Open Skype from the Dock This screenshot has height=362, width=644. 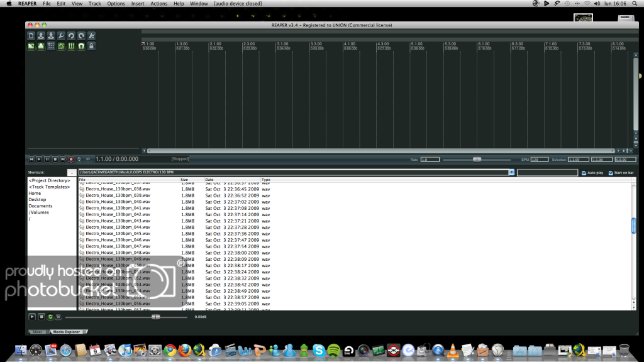(x=318, y=350)
